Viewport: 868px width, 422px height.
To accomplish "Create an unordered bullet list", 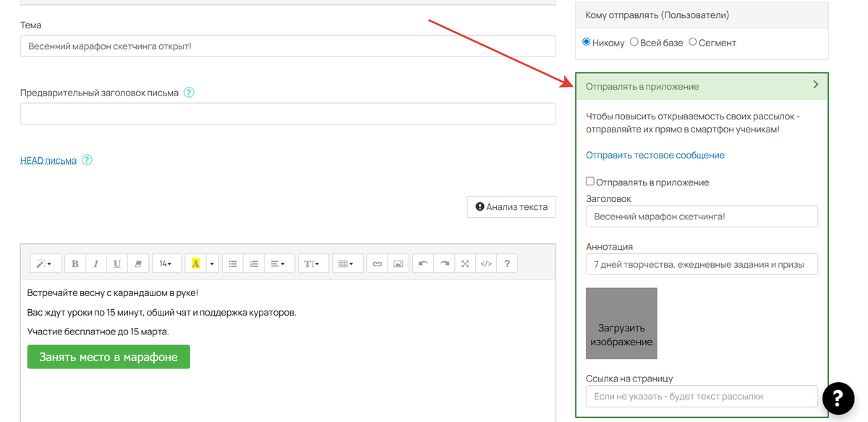I will click(x=232, y=264).
